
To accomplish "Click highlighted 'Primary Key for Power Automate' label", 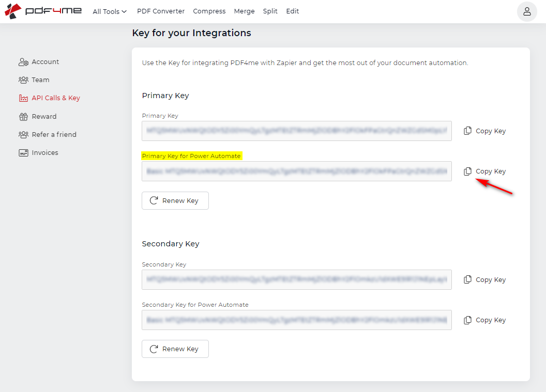I will [191, 156].
